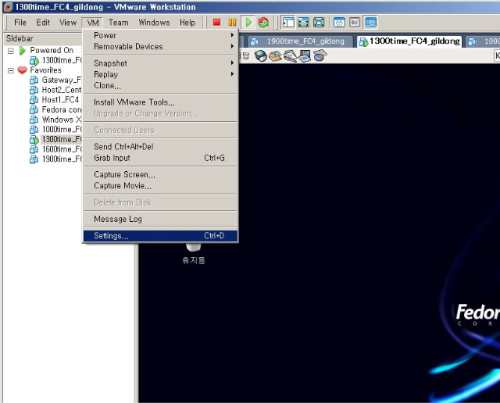500x403 pixels.
Task: Open the View menu
Action: [x=68, y=22]
